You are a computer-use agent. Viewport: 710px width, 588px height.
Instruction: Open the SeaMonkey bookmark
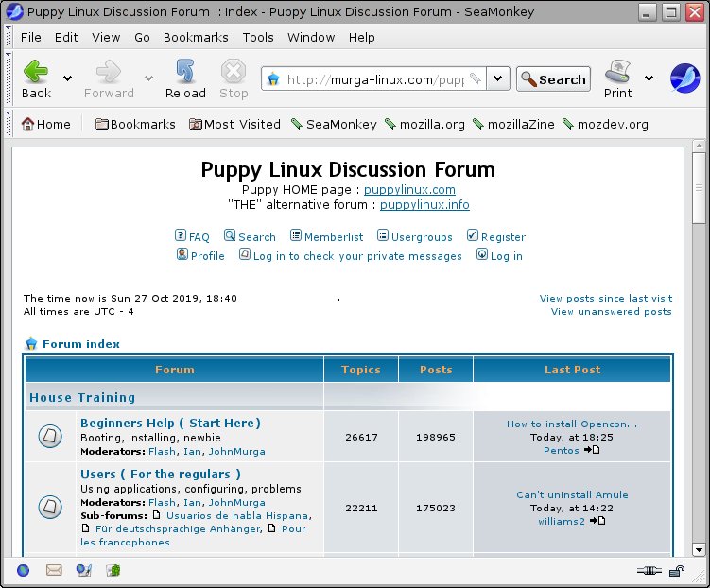click(334, 124)
